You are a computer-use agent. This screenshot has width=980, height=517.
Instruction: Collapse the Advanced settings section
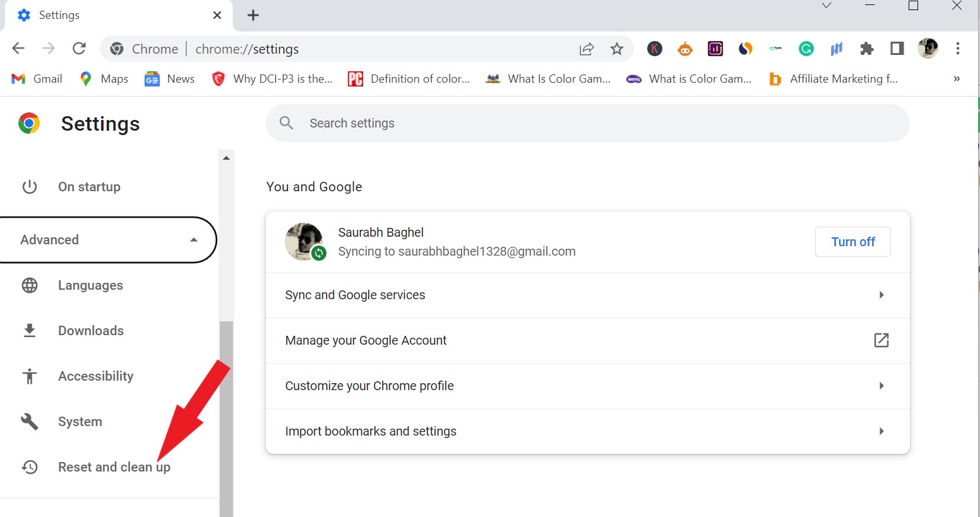pyautogui.click(x=193, y=240)
